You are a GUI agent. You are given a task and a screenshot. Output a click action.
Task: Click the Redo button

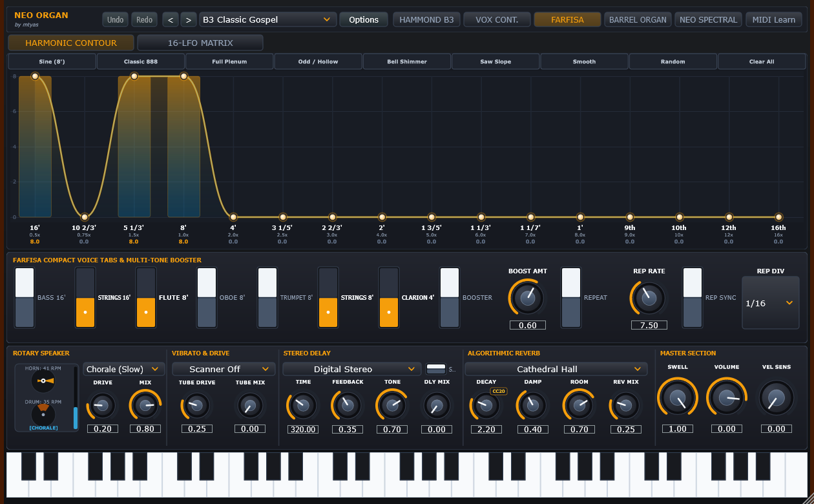pos(145,19)
